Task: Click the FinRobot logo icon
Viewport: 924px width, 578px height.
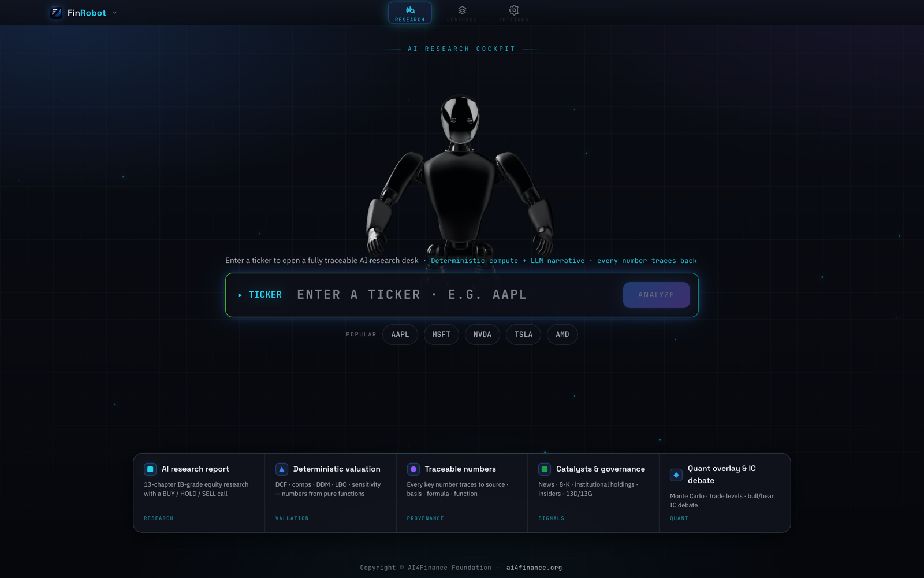Action: 56,13
